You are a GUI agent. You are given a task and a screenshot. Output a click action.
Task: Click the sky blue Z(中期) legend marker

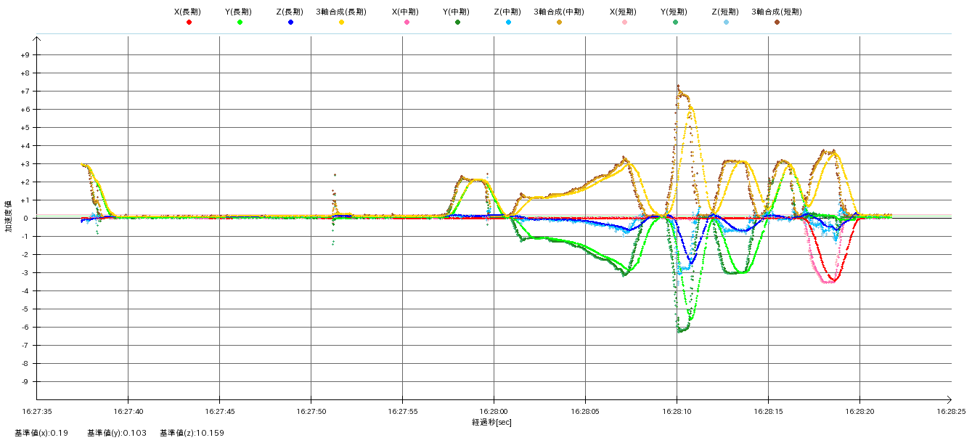[508, 23]
